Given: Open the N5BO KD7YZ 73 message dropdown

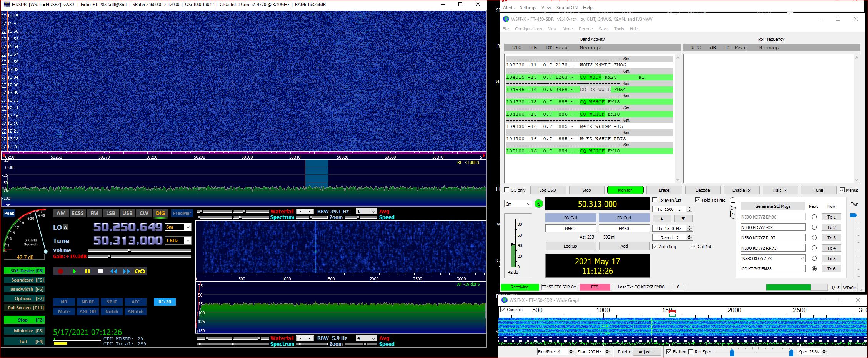Looking at the screenshot, I should coord(802,259).
